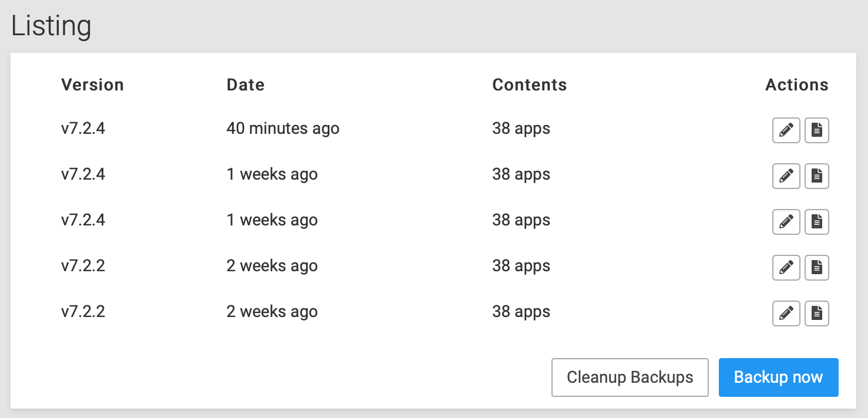868x418 pixels.
Task: Click the Listing heading
Action: (x=51, y=26)
